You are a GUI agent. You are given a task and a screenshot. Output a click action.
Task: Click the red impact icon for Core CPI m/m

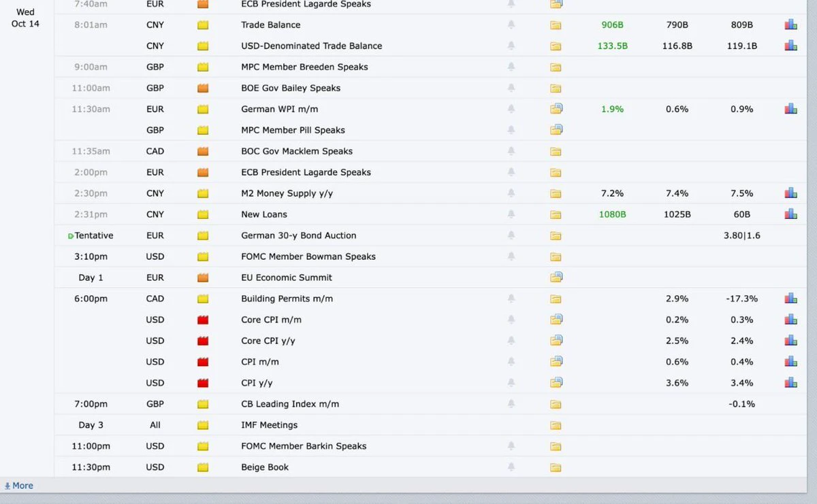point(202,320)
